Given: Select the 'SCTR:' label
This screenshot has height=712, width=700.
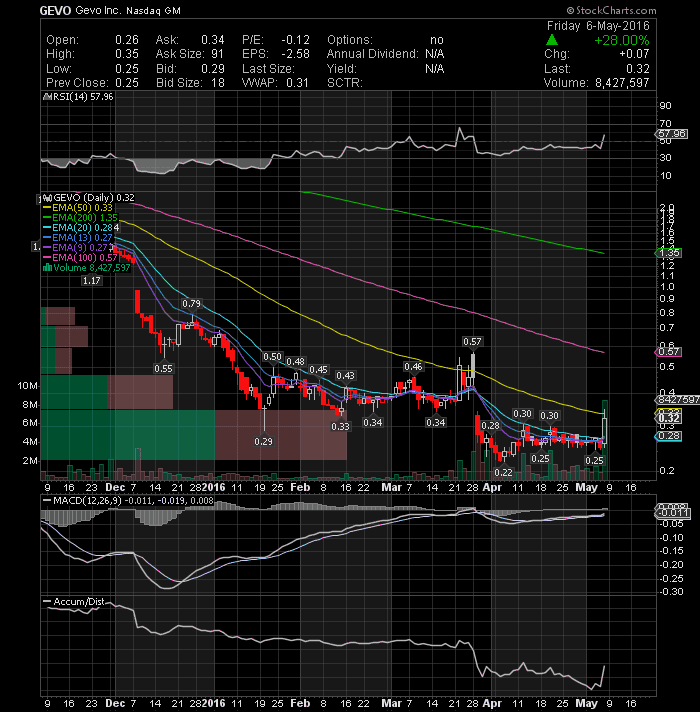Looking at the screenshot, I should tap(345, 83).
